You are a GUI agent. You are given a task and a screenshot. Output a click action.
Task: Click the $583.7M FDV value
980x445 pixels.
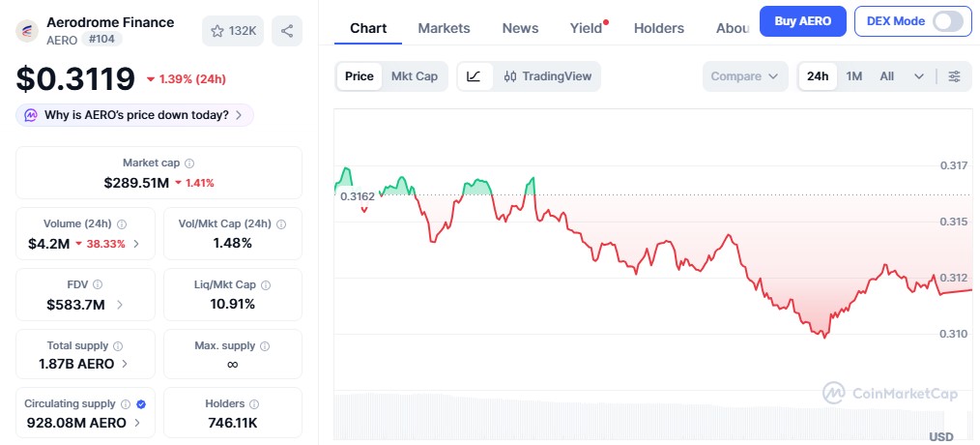pyautogui.click(x=75, y=305)
